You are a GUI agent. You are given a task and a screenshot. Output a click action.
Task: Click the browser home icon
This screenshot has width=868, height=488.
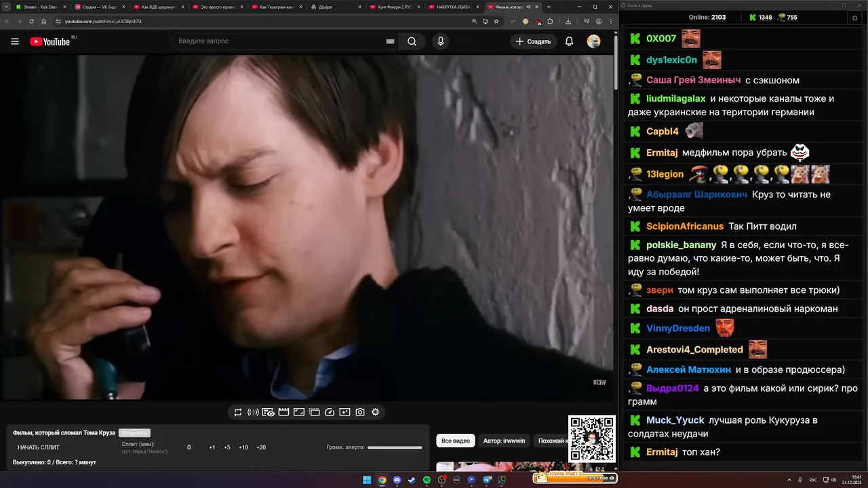44,21
